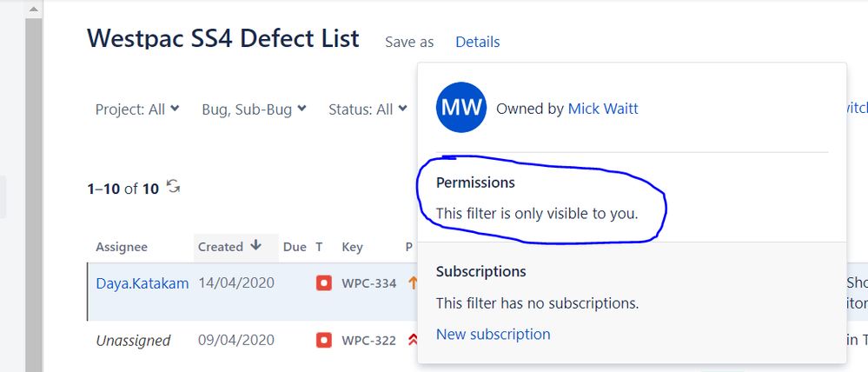The image size is (868, 372).
Task: Sort by the Key column header
Action: tap(352, 247)
